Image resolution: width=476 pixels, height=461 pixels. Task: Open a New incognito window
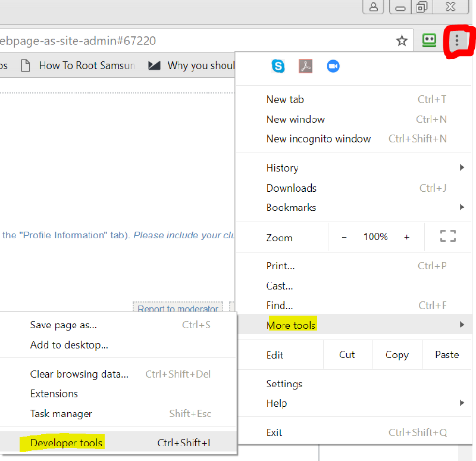click(318, 139)
